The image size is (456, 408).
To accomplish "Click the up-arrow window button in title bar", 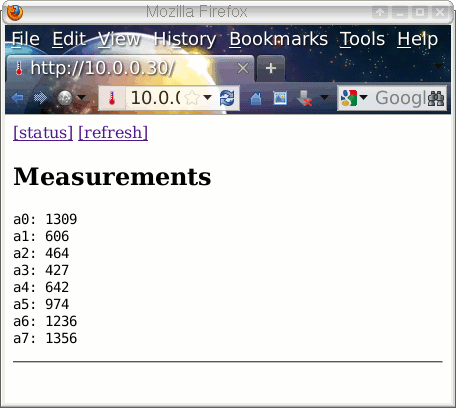I will point(380,13).
